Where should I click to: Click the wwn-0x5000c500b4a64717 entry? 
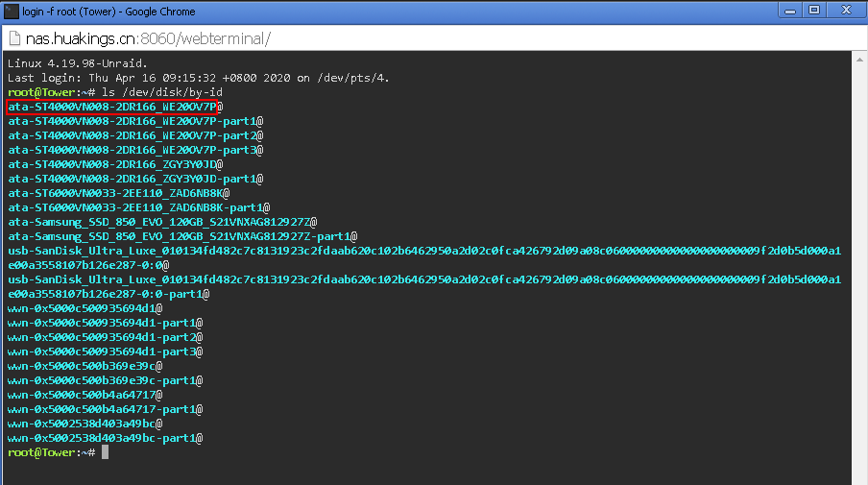(84, 395)
